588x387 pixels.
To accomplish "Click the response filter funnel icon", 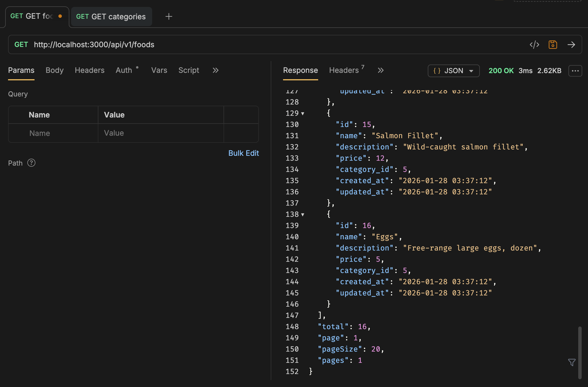I will tap(572, 362).
